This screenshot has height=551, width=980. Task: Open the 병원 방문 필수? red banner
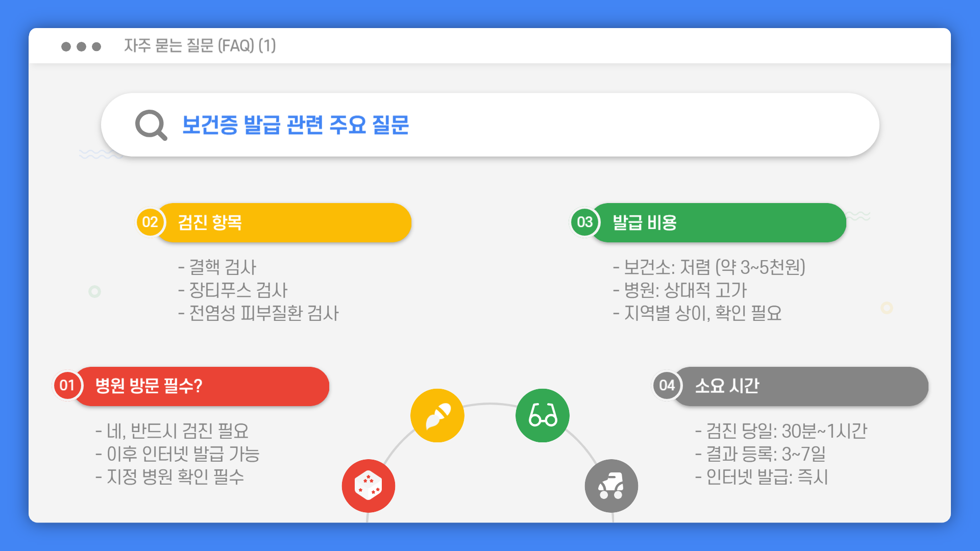tap(201, 386)
